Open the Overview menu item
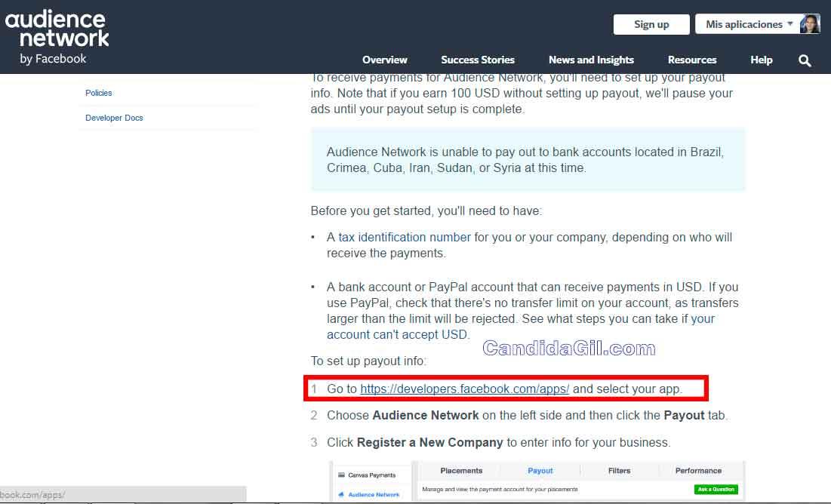This screenshot has width=831, height=504. [x=384, y=60]
